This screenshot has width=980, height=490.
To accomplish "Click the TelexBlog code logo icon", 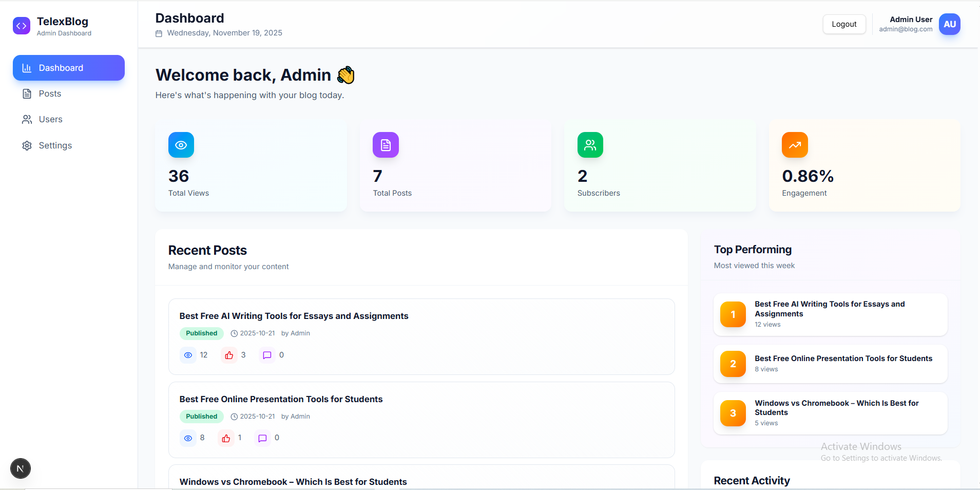I will pos(22,26).
